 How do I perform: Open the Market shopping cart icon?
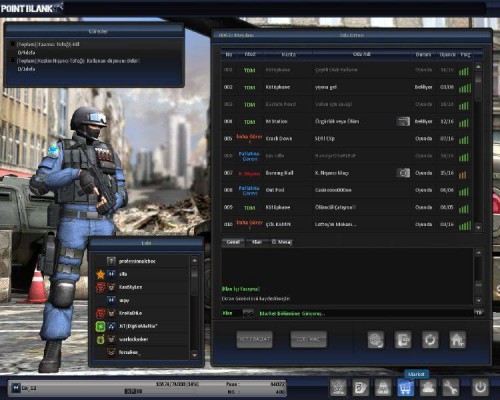click(x=405, y=388)
